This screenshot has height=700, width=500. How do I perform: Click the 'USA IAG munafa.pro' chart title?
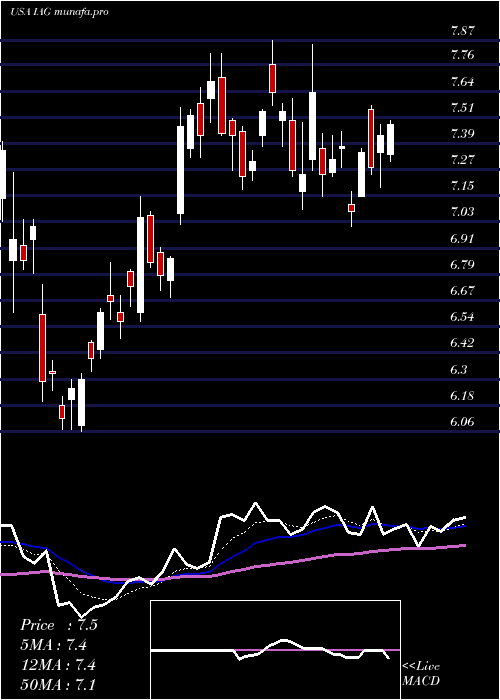(59, 12)
